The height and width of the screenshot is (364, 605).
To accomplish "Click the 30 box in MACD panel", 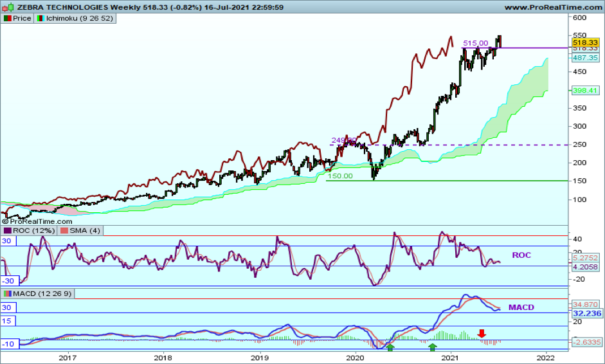I will (x=8, y=307).
